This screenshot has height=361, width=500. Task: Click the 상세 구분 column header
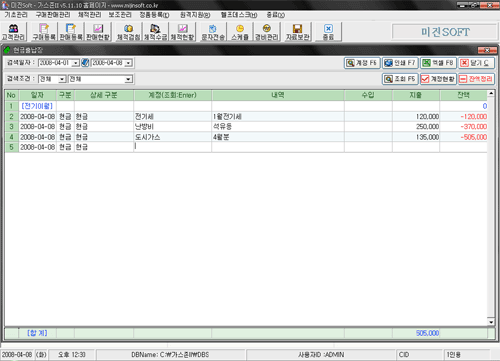(x=104, y=95)
